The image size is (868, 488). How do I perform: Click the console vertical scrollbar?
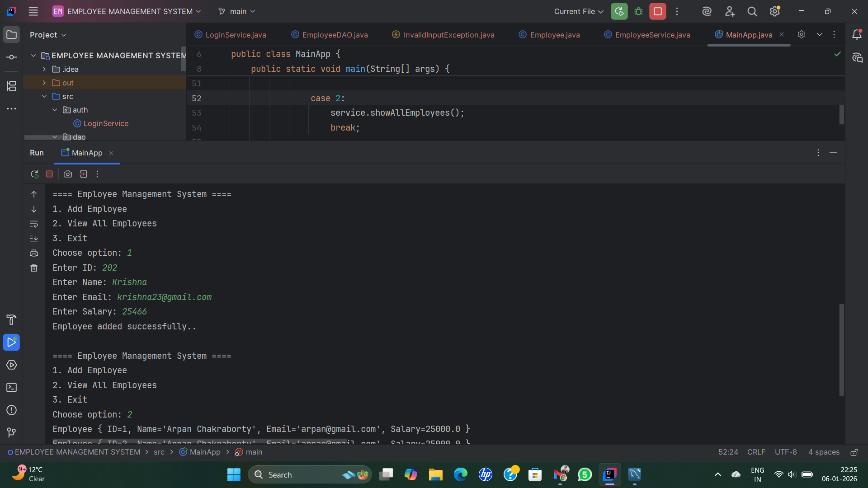click(x=841, y=348)
